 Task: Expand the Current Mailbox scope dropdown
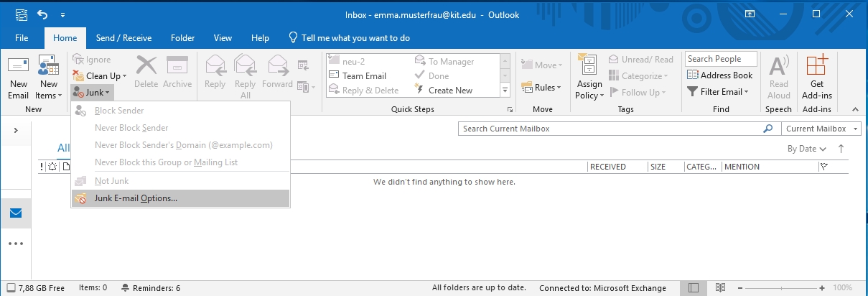point(821,129)
